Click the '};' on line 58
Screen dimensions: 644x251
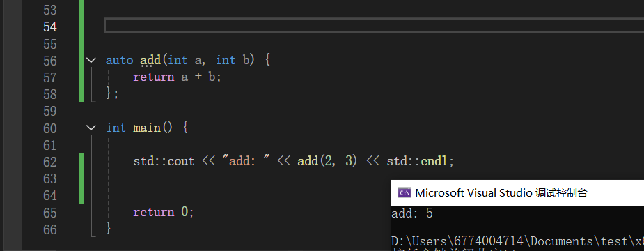click(112, 93)
